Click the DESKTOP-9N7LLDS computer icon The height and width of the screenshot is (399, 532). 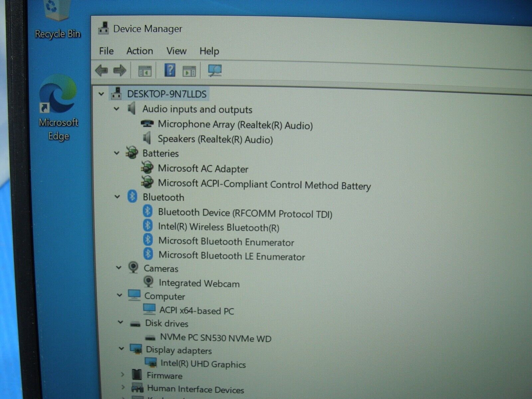tap(116, 93)
